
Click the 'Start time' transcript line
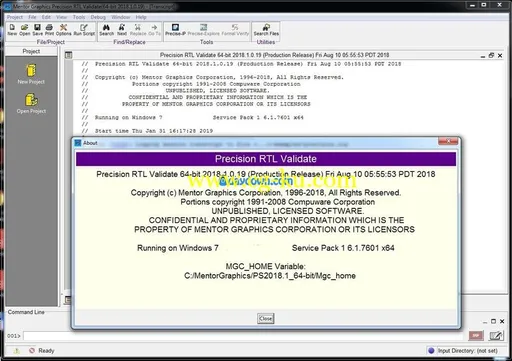pyautogui.click(x=154, y=131)
